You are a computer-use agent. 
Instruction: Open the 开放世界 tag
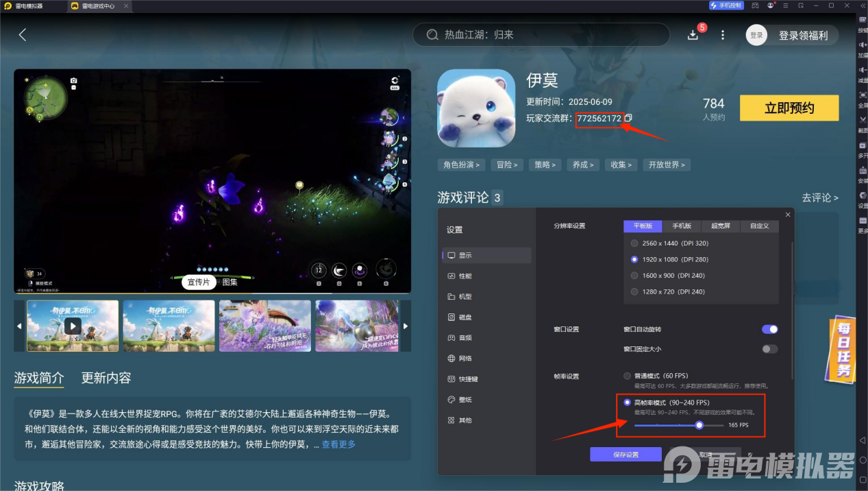pyautogui.click(x=667, y=165)
